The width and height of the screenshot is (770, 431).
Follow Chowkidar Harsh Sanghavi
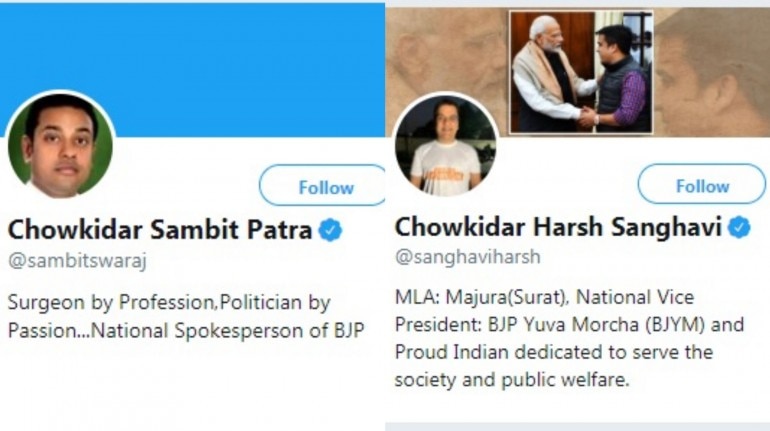pyautogui.click(x=702, y=186)
